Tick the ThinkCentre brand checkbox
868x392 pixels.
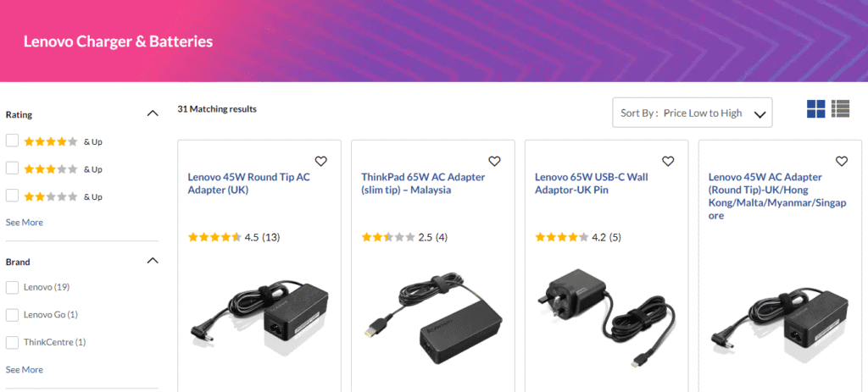click(x=13, y=342)
